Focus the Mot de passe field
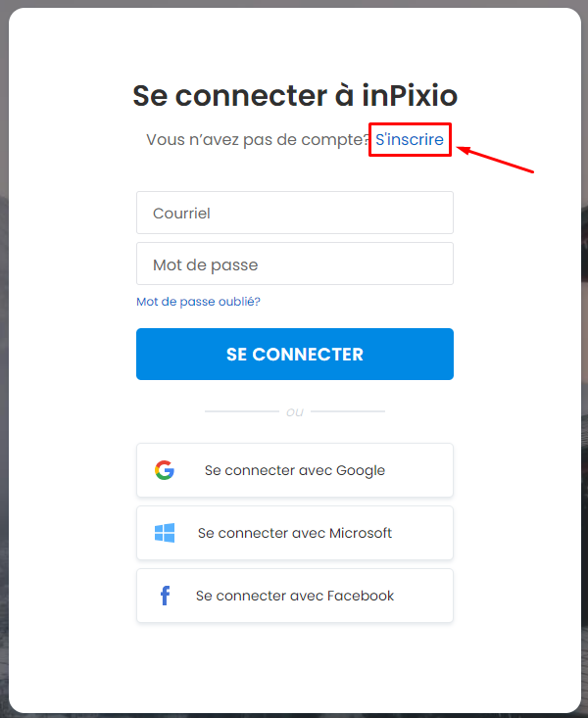Image resolution: width=588 pixels, height=718 pixels. [x=295, y=263]
